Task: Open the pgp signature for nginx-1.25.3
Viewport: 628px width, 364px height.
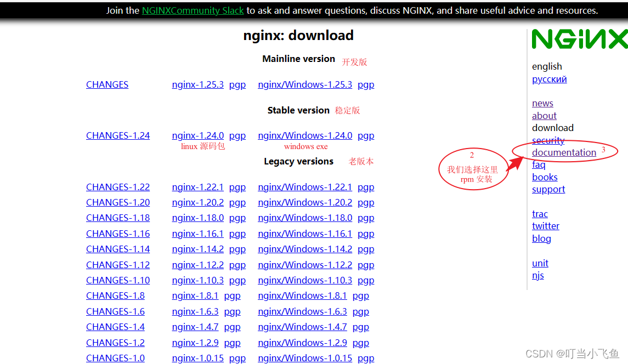Action: point(237,84)
